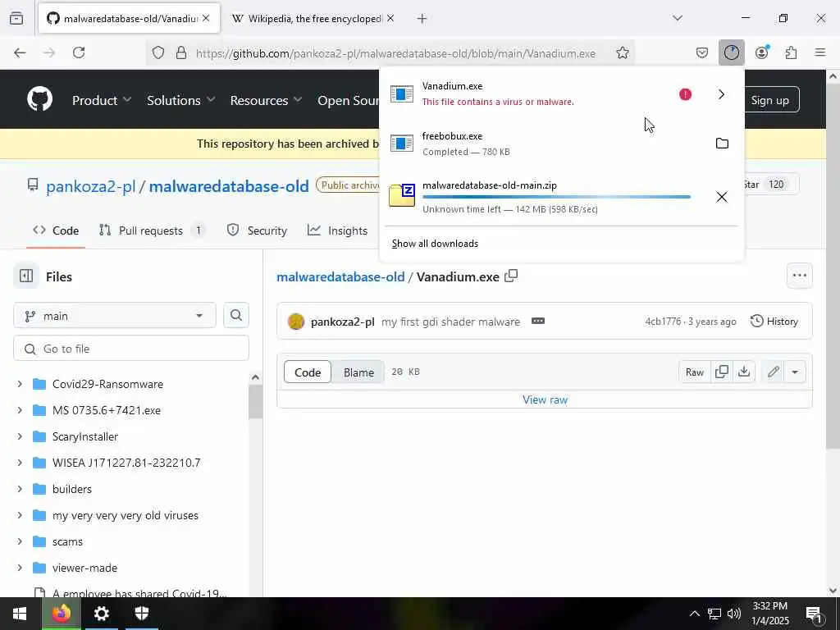Expand the Product menu

click(x=102, y=100)
